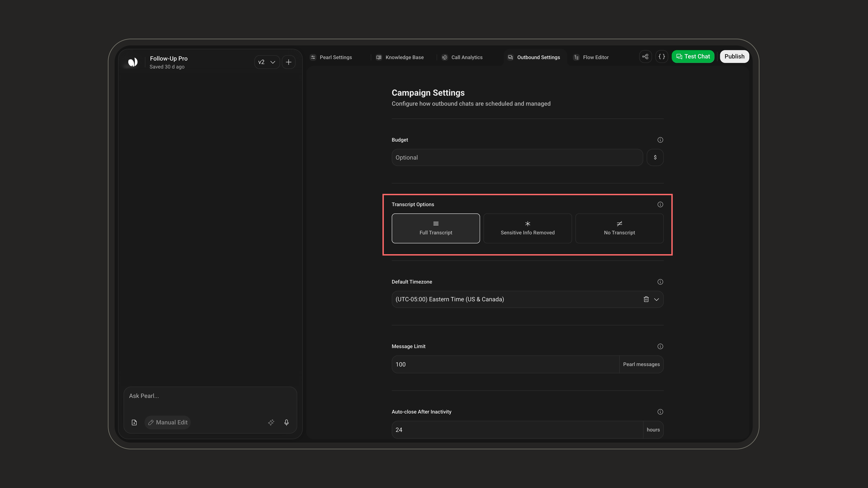Click the 'hours' unit label

pos(653,430)
